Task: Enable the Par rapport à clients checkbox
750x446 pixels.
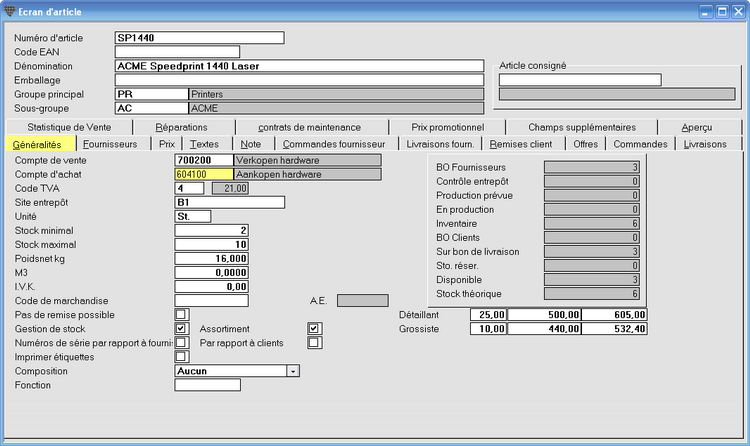Action: tap(314, 343)
